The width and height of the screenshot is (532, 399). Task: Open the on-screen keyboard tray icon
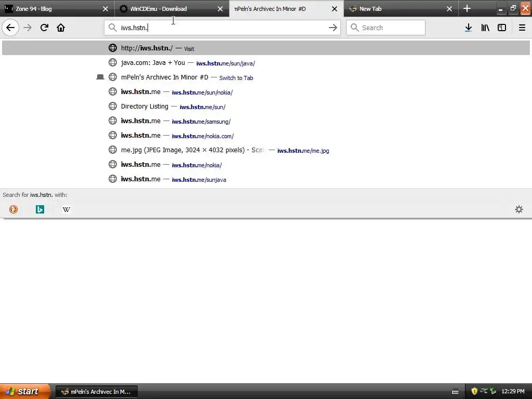point(455,392)
